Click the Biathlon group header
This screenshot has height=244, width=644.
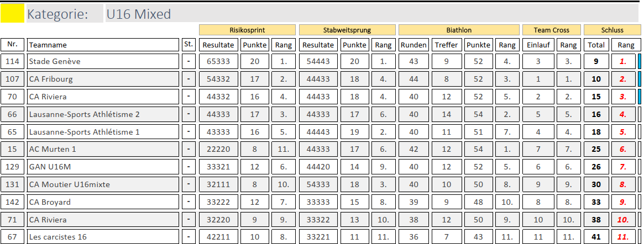click(459, 30)
